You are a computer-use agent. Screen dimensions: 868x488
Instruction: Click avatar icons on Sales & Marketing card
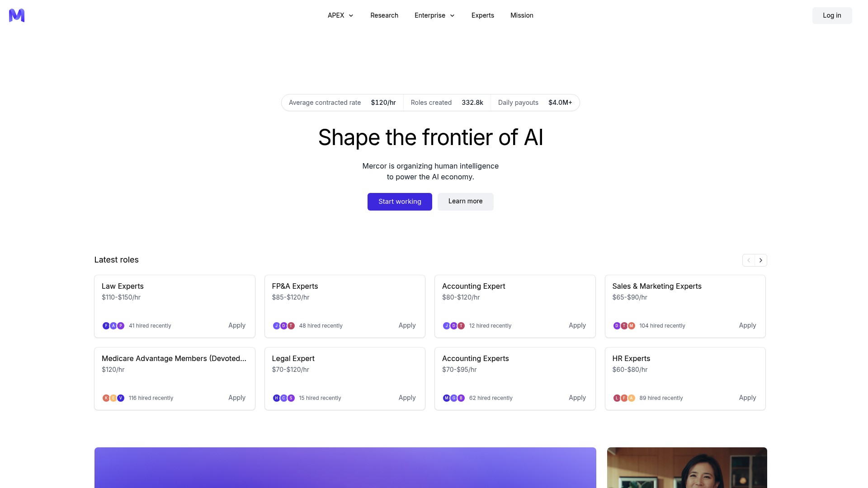pos(624,326)
